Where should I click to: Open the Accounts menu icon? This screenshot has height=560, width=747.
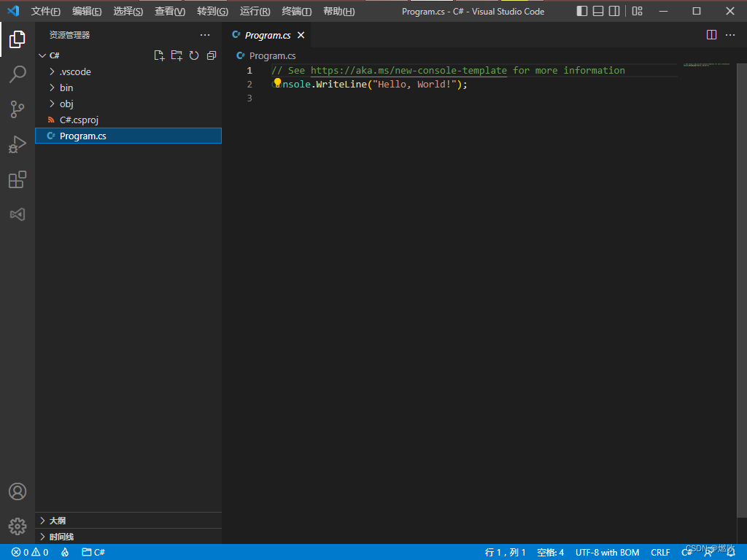18,491
